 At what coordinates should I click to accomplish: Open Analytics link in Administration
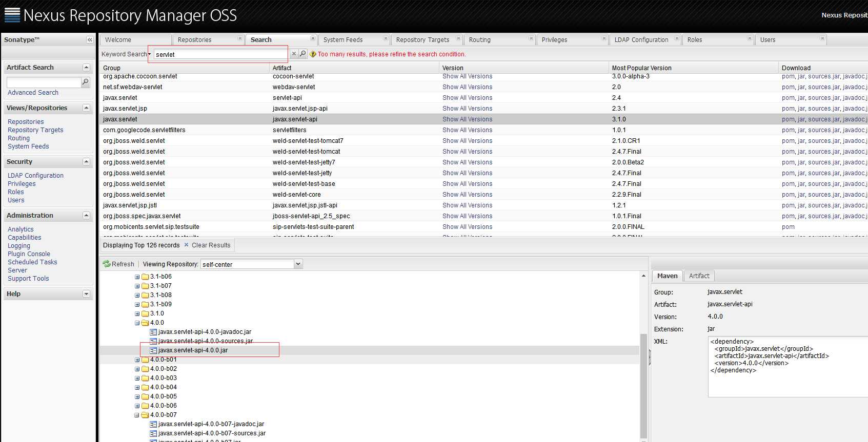[x=21, y=229]
